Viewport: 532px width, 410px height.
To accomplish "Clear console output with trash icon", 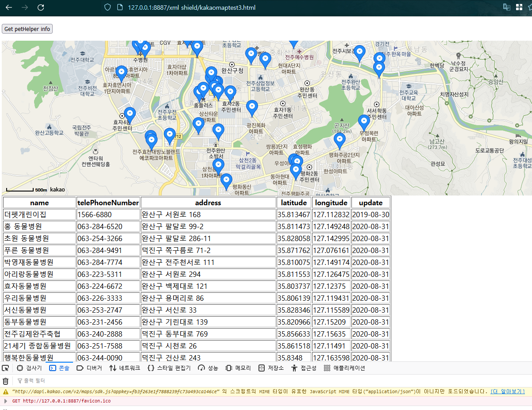I will pyautogui.click(x=6, y=381).
